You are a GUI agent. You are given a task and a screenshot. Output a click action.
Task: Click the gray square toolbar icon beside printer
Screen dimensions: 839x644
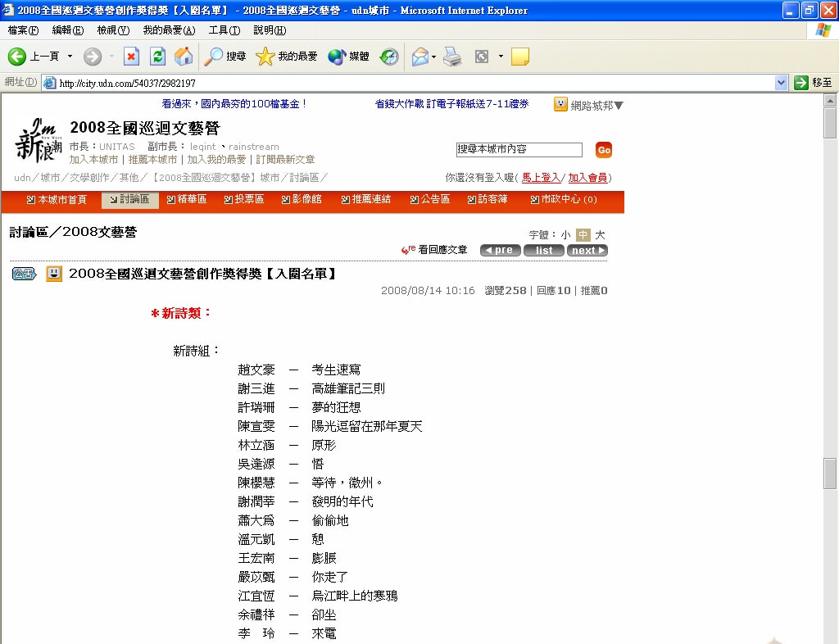point(482,57)
